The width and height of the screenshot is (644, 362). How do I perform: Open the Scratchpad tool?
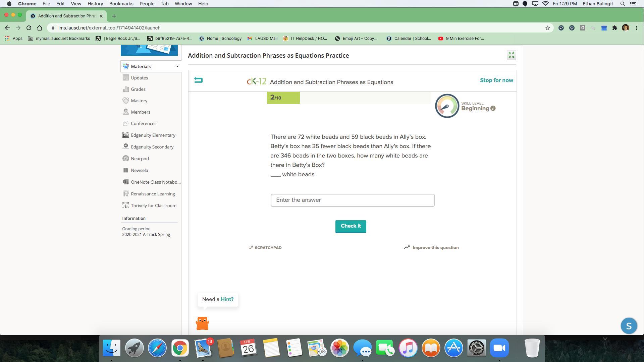[x=265, y=248]
